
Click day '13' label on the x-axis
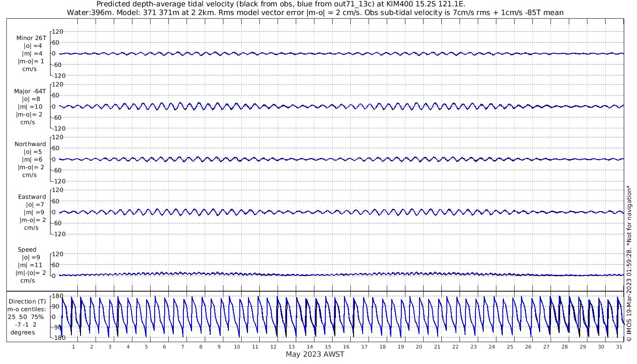coord(292,347)
